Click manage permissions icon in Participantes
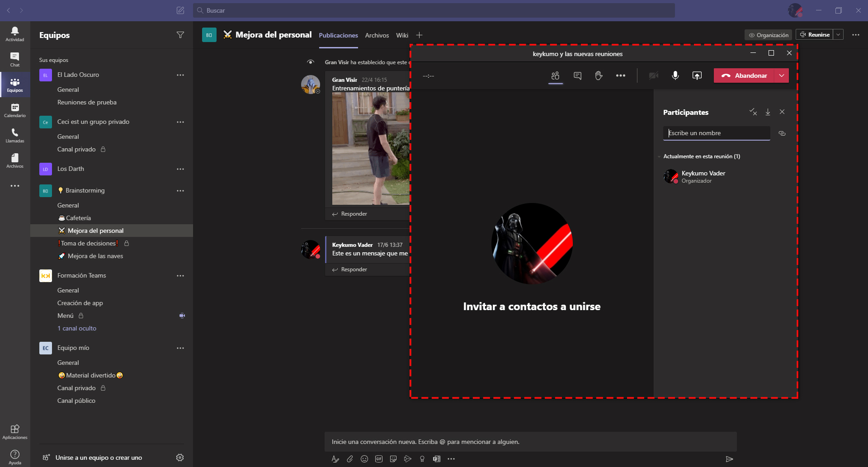This screenshot has height=467, width=868. click(x=753, y=112)
